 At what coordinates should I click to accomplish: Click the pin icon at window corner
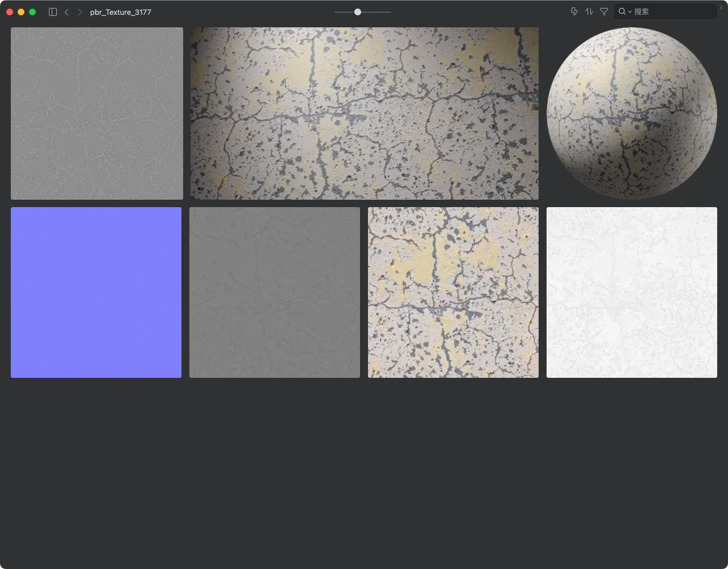(721, 7)
